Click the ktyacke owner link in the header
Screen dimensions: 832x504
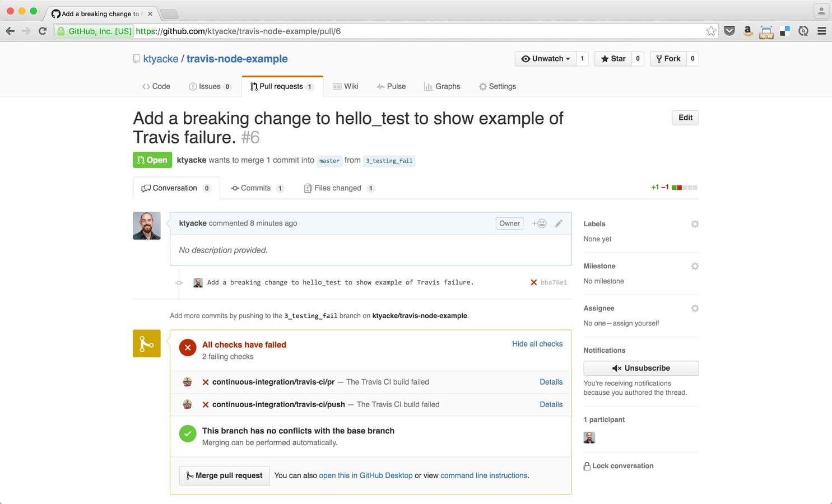[x=161, y=59]
